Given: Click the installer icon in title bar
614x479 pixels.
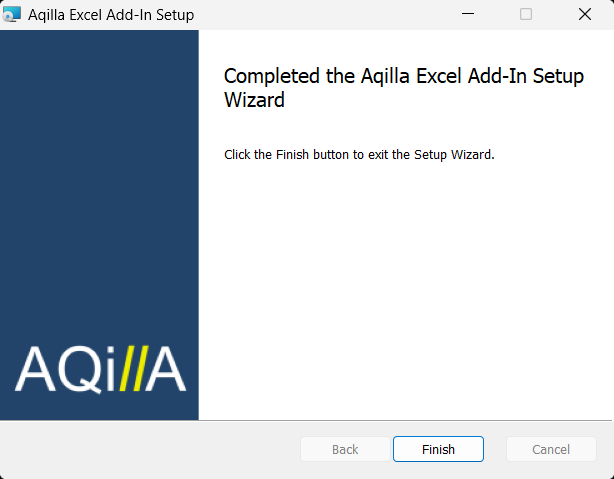Looking at the screenshot, I should coord(13,15).
